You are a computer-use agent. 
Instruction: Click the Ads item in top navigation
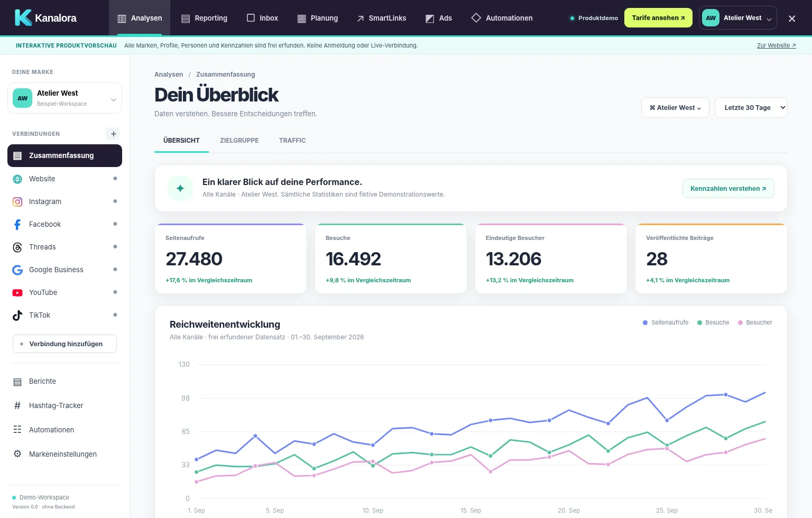(x=439, y=18)
